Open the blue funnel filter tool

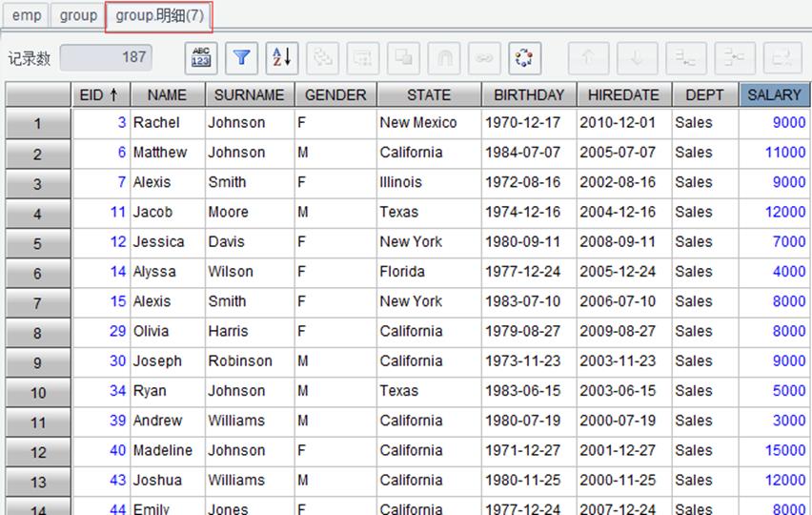tap(241, 57)
